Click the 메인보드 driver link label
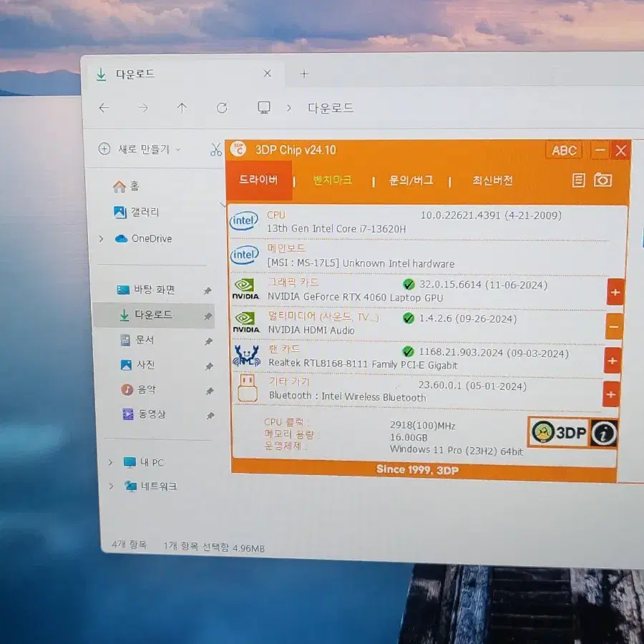This screenshot has height=644, width=644. 286,248
